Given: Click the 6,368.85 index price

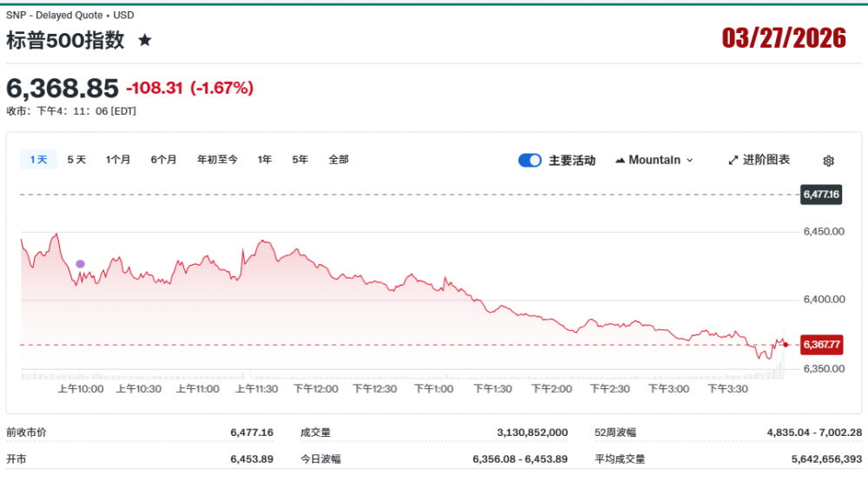Looking at the screenshot, I should click(x=62, y=88).
